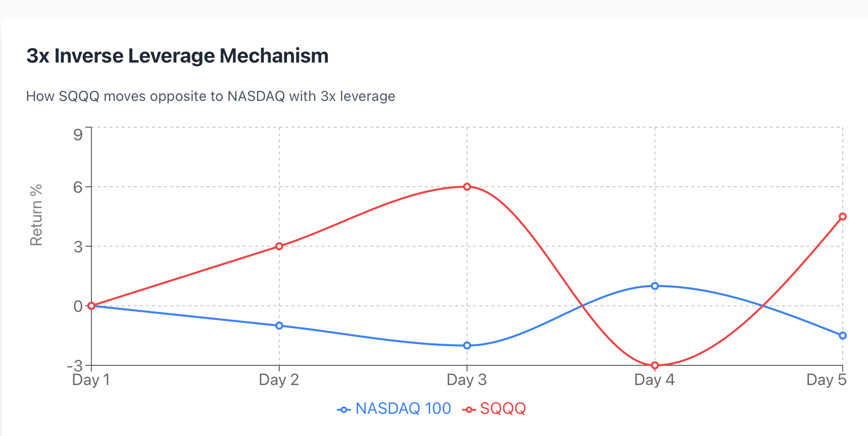Click the red SQQQ legend marker icon
868x436 pixels.
469,410
